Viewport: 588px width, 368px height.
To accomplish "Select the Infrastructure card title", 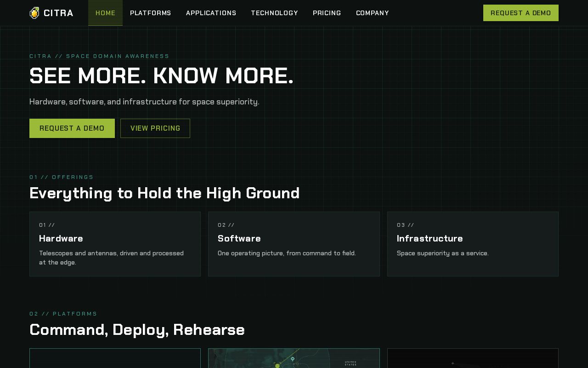I will coord(430,238).
